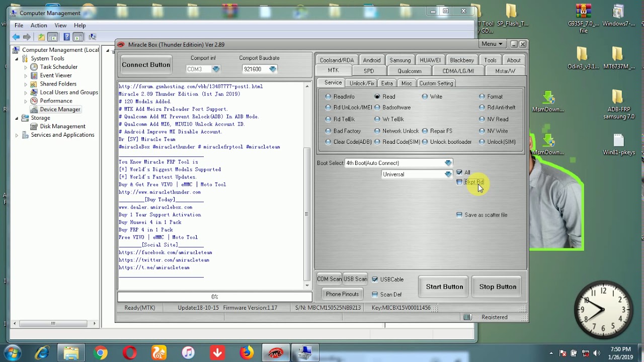Click the Start Button
The image size is (644, 362).
pyautogui.click(x=444, y=287)
